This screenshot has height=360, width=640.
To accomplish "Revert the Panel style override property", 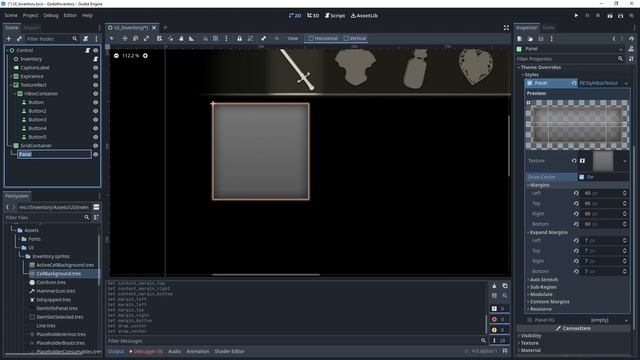I will (x=574, y=83).
